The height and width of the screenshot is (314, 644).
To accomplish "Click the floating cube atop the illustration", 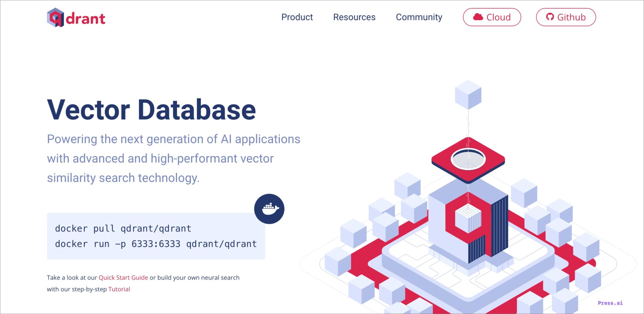I will click(x=468, y=94).
